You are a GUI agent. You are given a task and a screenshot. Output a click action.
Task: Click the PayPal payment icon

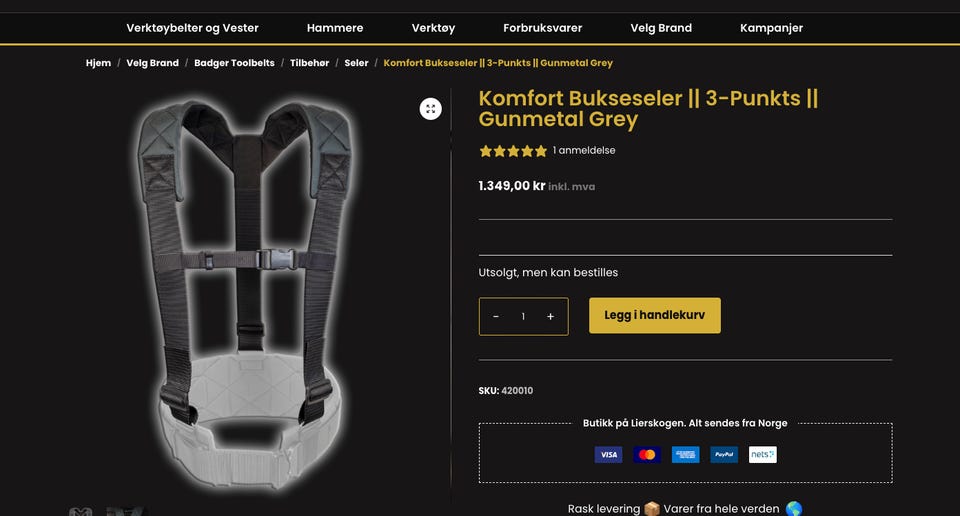[x=724, y=455]
